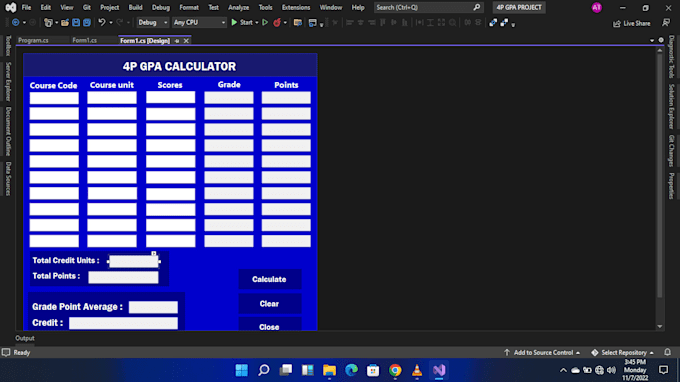
Task: Open the Debug configuration dropdown
Action: (152, 23)
